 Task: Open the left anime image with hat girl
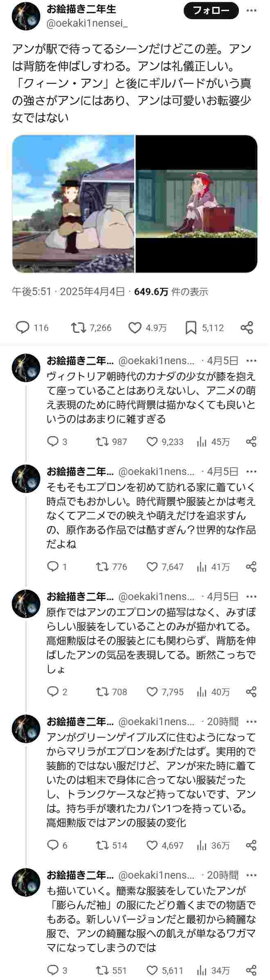pyautogui.click(x=73, y=204)
